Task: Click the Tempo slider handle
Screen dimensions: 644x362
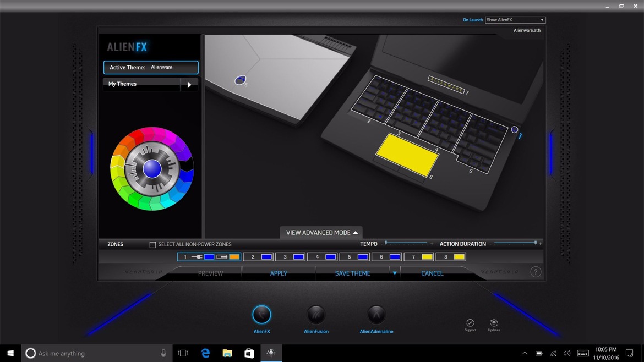Action: pos(386,243)
